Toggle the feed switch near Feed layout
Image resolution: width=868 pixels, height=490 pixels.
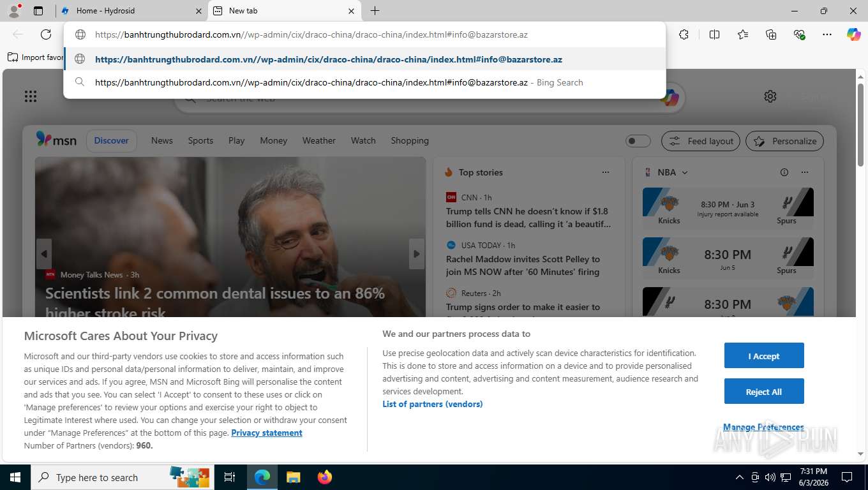click(x=638, y=141)
